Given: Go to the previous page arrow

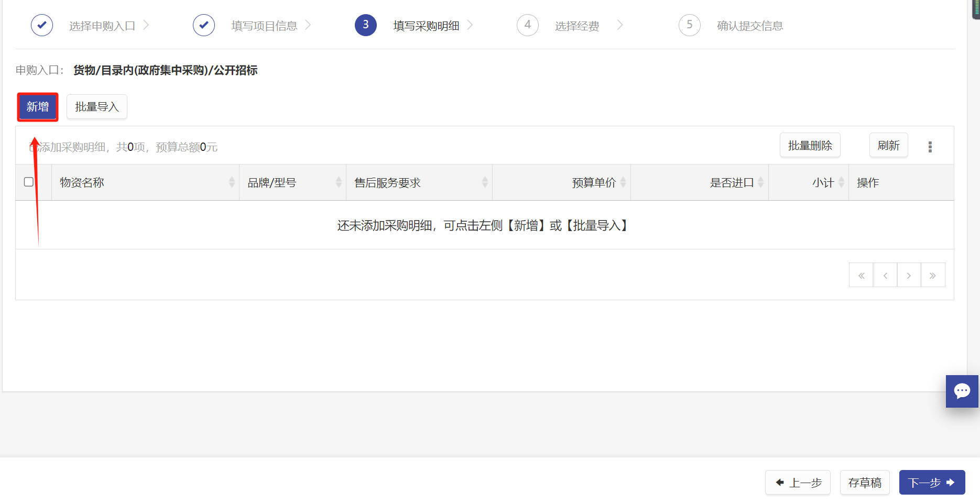Looking at the screenshot, I should [x=885, y=275].
